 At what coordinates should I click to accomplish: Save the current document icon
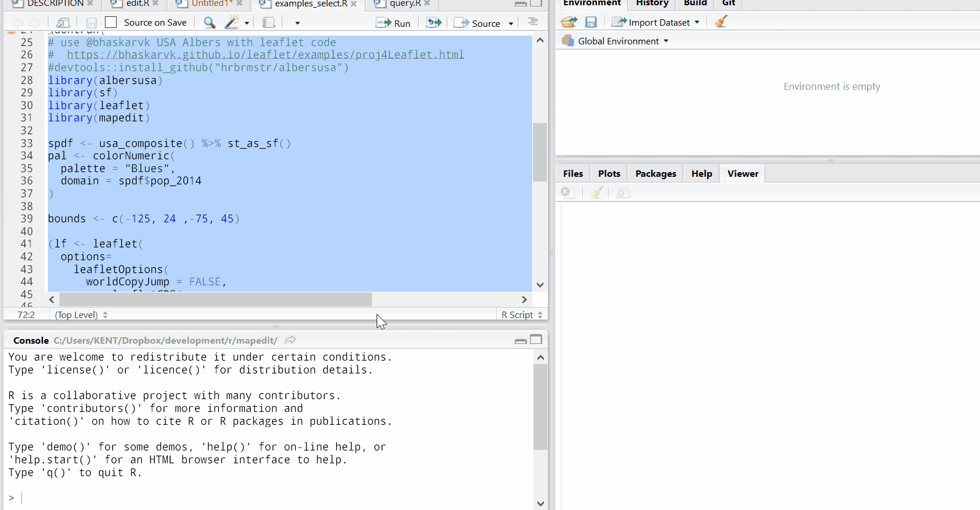pyautogui.click(x=92, y=23)
